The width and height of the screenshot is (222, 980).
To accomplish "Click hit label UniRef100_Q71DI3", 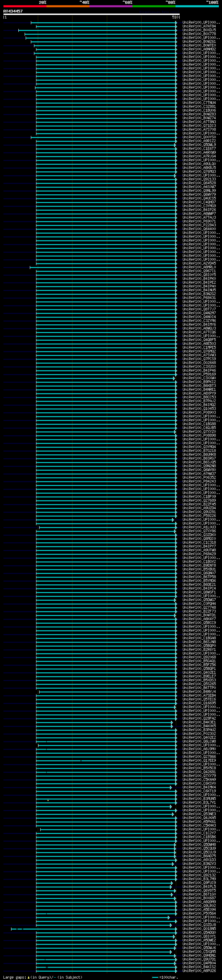I will [x=199, y=125].
